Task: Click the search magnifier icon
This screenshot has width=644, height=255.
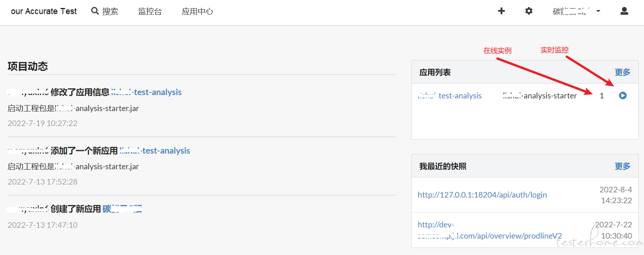Action: (x=95, y=11)
